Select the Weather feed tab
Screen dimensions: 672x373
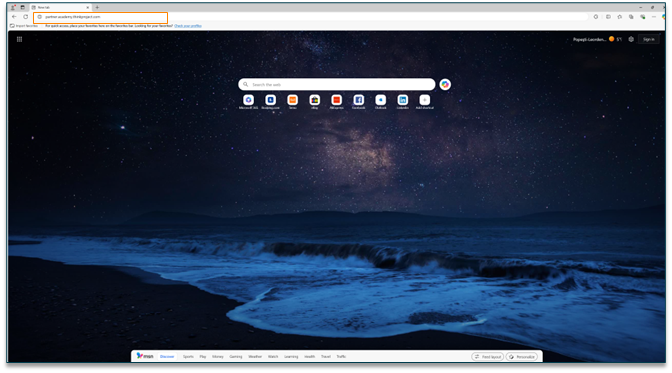click(x=255, y=357)
